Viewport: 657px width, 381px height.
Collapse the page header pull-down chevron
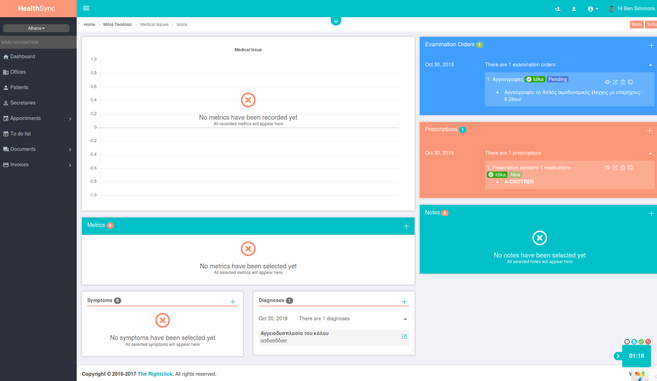336,21
